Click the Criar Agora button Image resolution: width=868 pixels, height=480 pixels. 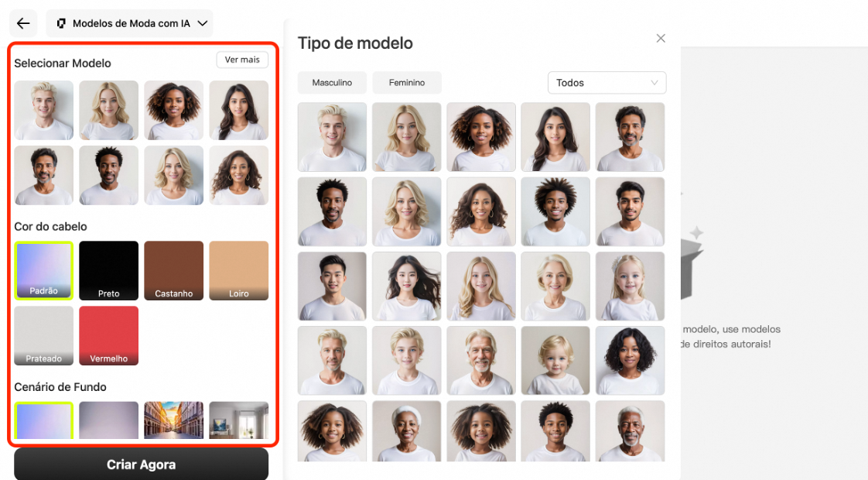pyautogui.click(x=141, y=465)
